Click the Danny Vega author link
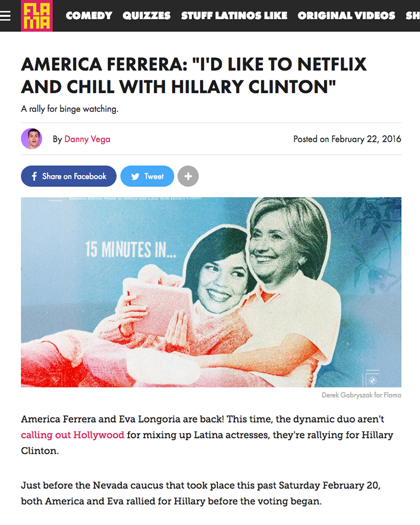The height and width of the screenshot is (525, 420). pos(87,139)
